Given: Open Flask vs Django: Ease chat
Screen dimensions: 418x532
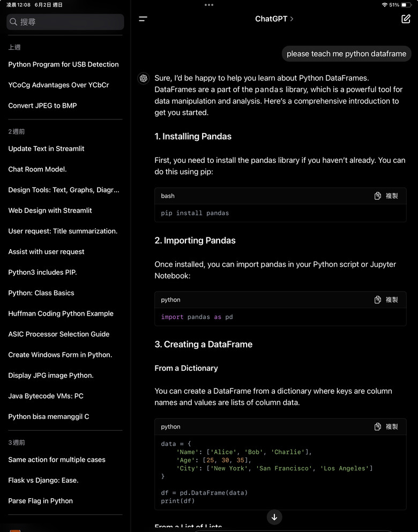Looking at the screenshot, I should tap(43, 481).
